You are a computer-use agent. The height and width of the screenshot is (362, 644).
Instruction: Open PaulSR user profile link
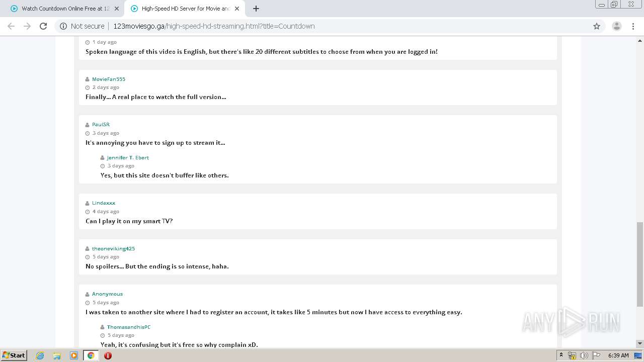click(101, 124)
